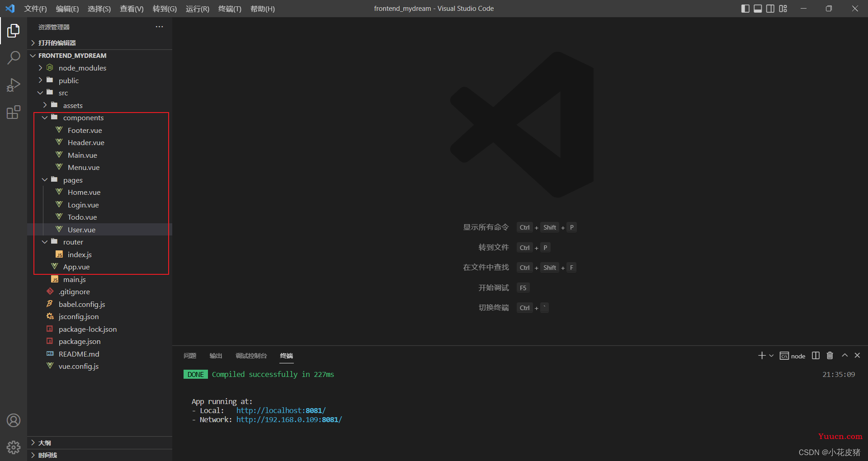The height and width of the screenshot is (461, 868).
Task: Open App.vue file
Action: click(100, 267)
